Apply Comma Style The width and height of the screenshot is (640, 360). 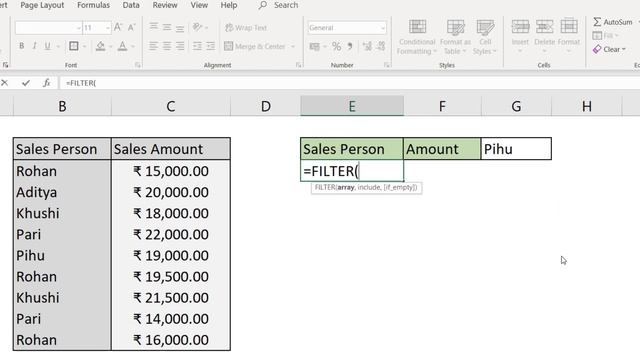[x=350, y=47]
